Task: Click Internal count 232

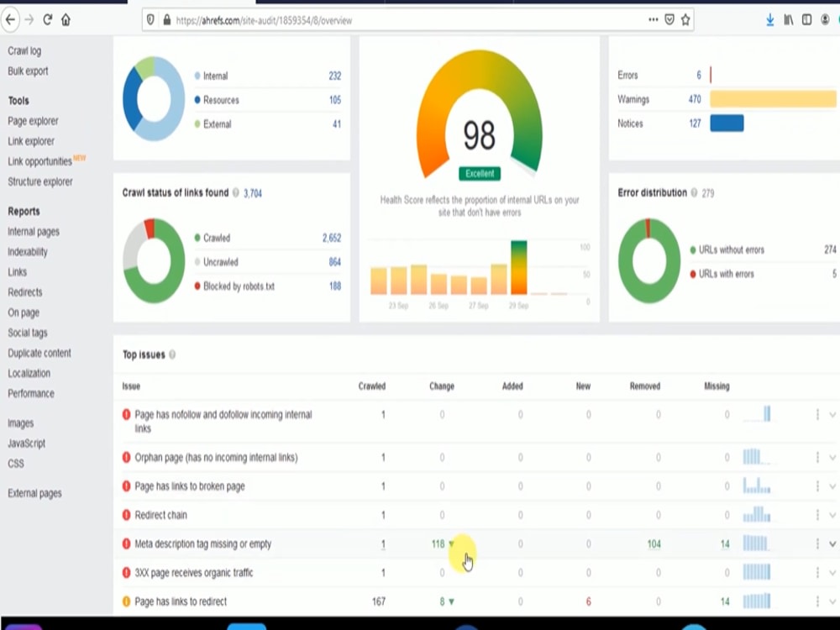Action: pyautogui.click(x=335, y=76)
